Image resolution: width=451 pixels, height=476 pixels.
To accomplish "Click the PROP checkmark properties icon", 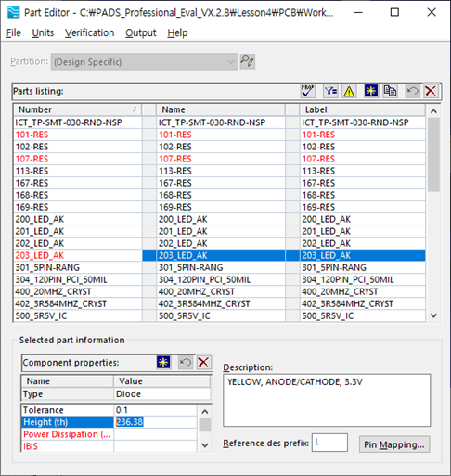I will [307, 91].
